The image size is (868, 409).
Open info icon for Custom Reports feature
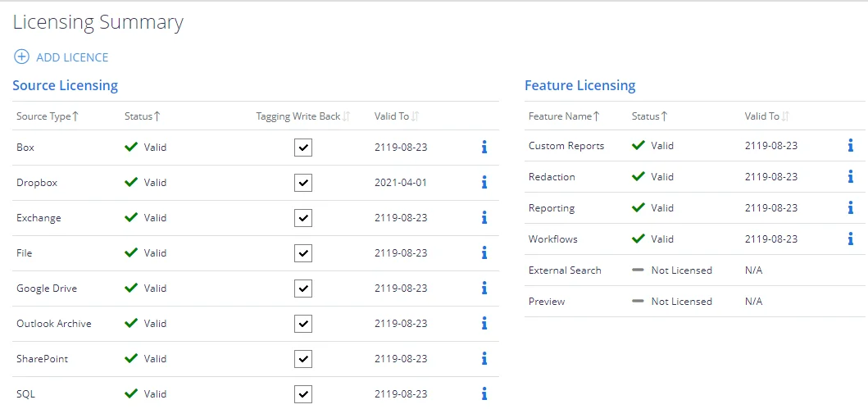click(x=851, y=146)
